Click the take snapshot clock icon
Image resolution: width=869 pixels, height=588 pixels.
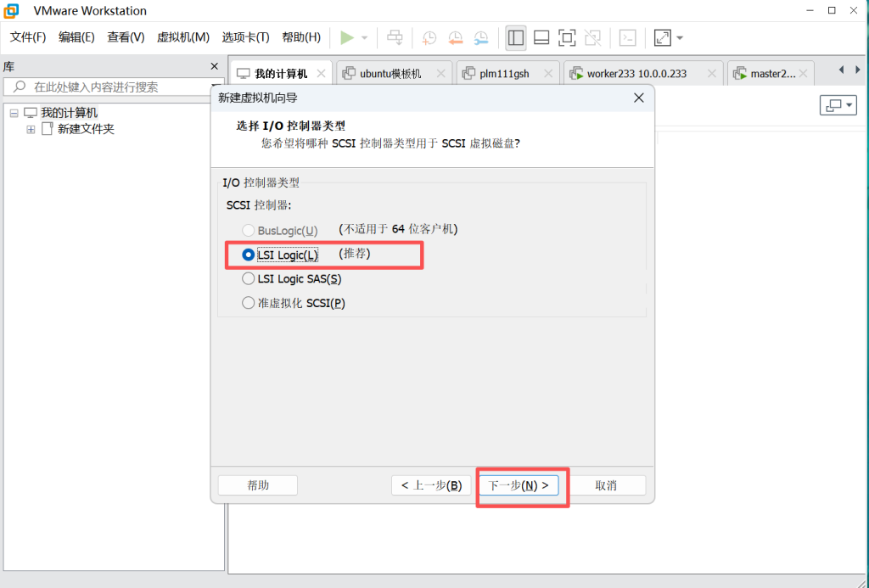[429, 37]
